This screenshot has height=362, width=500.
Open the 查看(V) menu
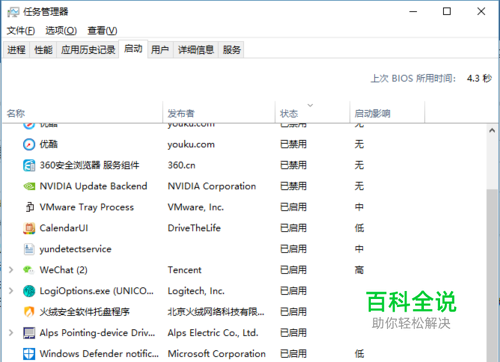pos(102,31)
